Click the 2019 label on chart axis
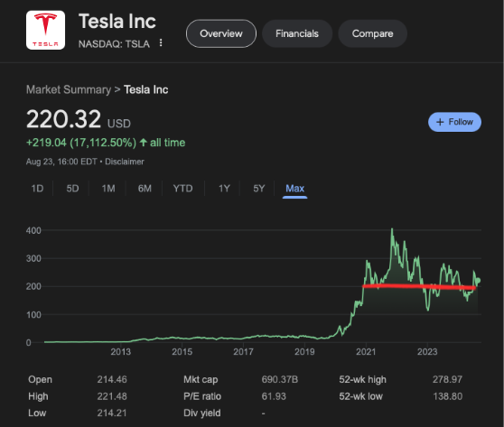The height and width of the screenshot is (427, 504). click(x=304, y=352)
